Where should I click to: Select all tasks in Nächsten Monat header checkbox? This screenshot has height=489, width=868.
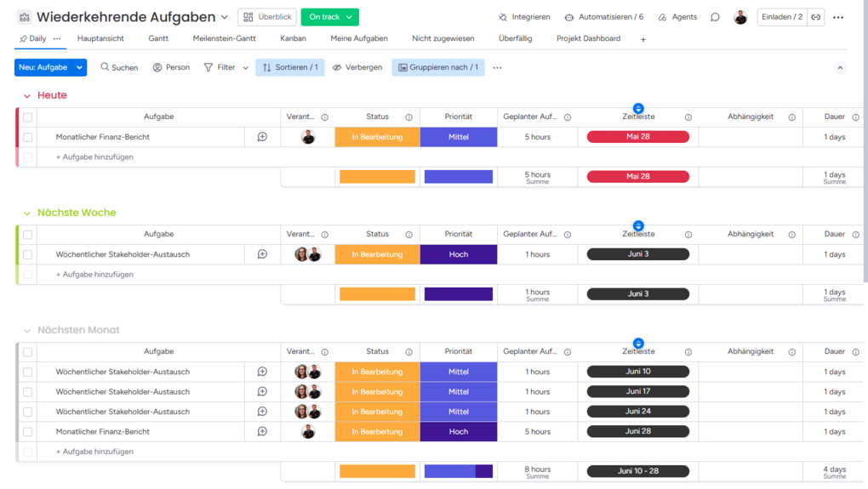point(28,352)
